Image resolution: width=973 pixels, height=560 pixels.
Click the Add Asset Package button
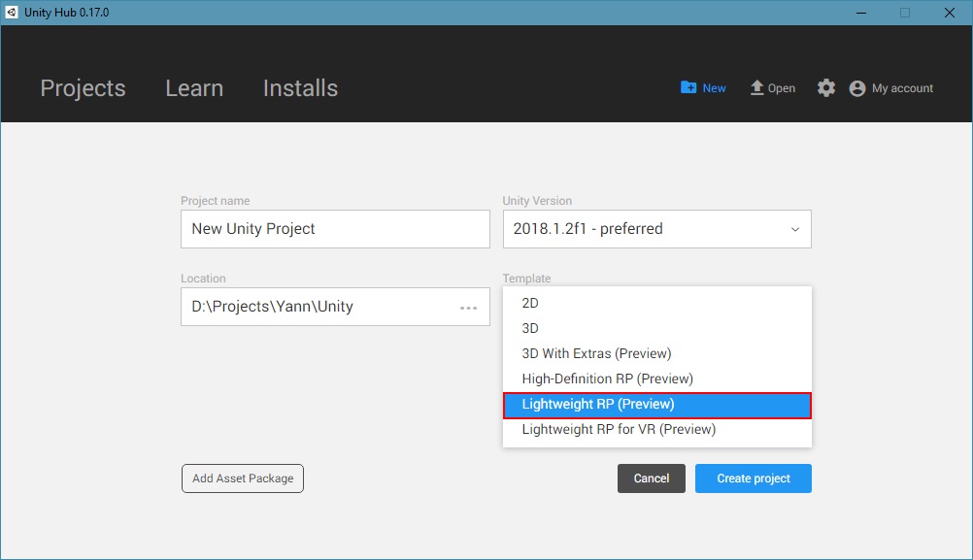243,478
